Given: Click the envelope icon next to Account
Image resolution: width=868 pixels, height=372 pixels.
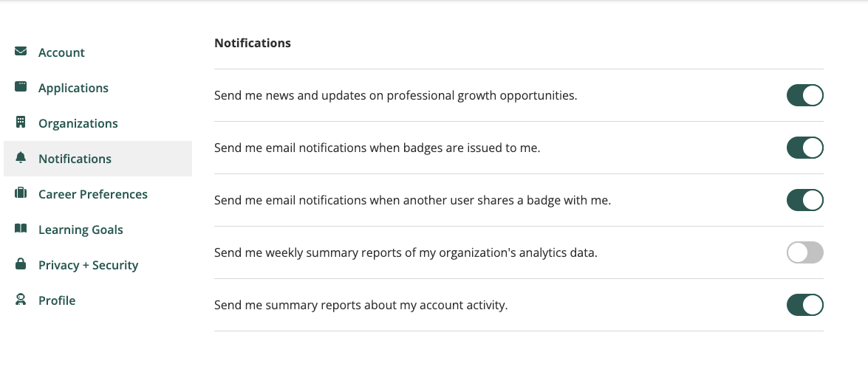Looking at the screenshot, I should (21, 52).
